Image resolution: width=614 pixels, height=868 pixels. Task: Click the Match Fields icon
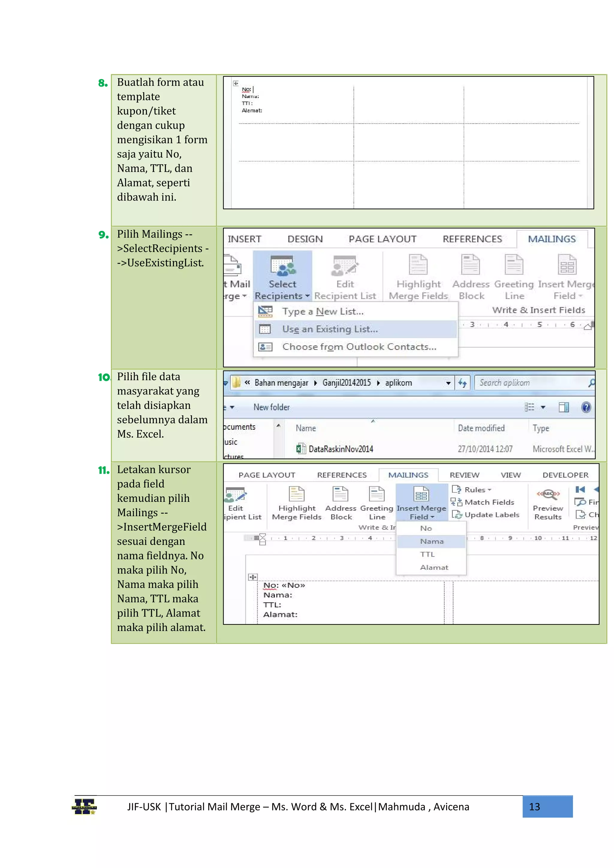coord(457,502)
